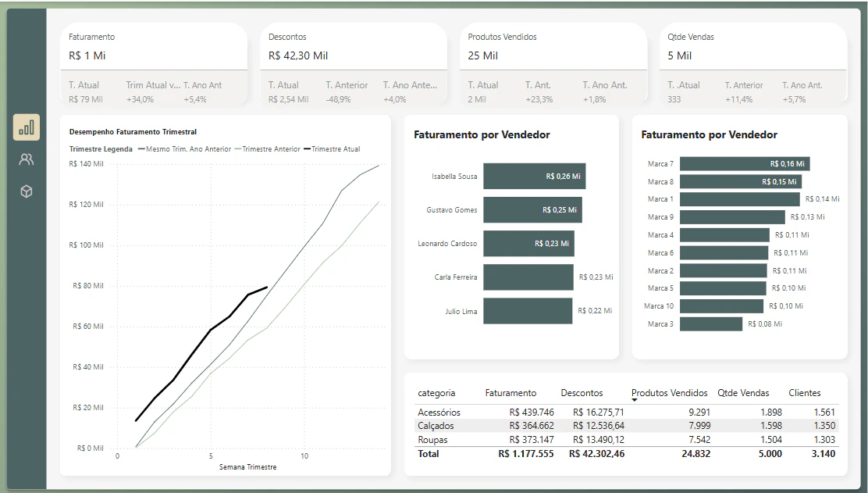Select the Marca 6 bar
Image resolution: width=868 pixels, height=493 pixels.
(x=724, y=252)
